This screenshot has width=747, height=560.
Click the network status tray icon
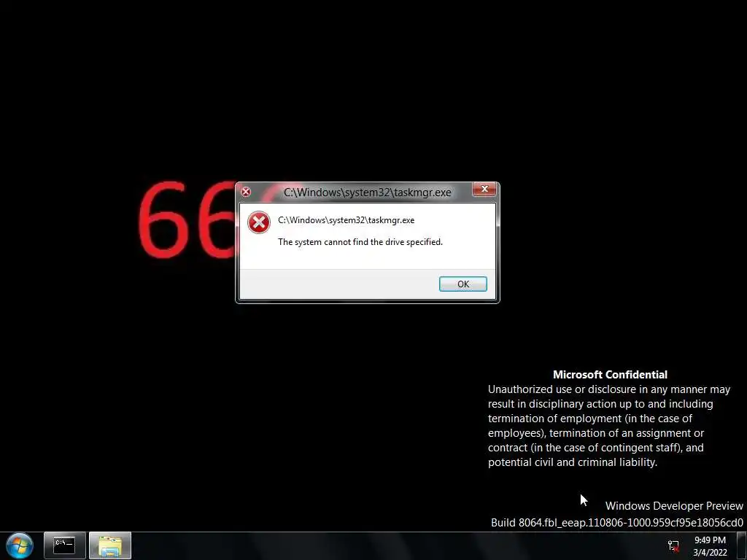click(673, 545)
